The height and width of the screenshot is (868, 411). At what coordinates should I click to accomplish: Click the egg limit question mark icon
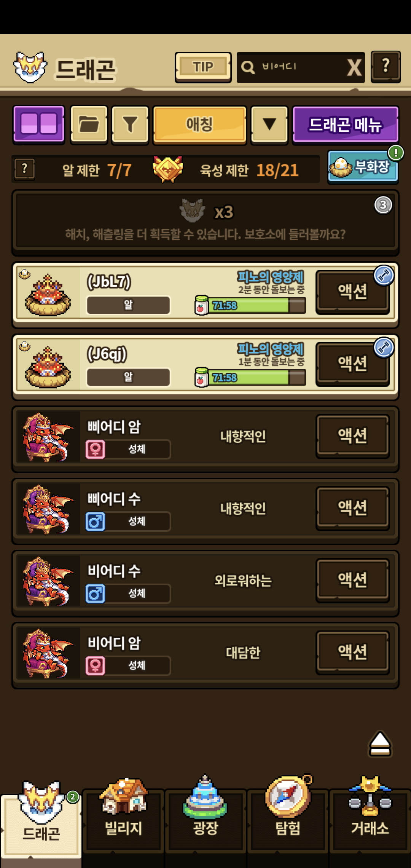(24, 169)
